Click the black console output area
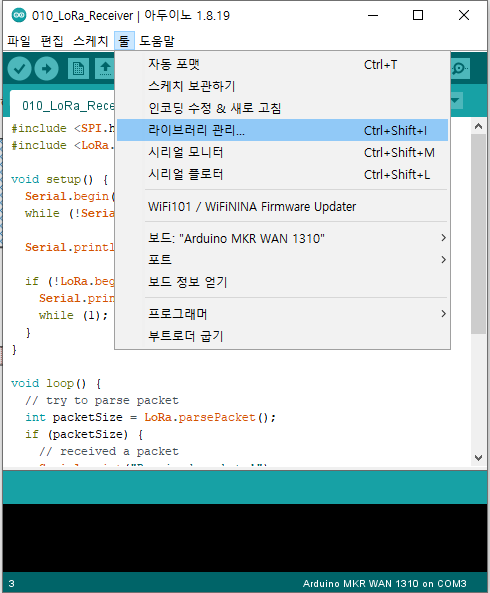Screen dimensions: 490x593 (245, 538)
